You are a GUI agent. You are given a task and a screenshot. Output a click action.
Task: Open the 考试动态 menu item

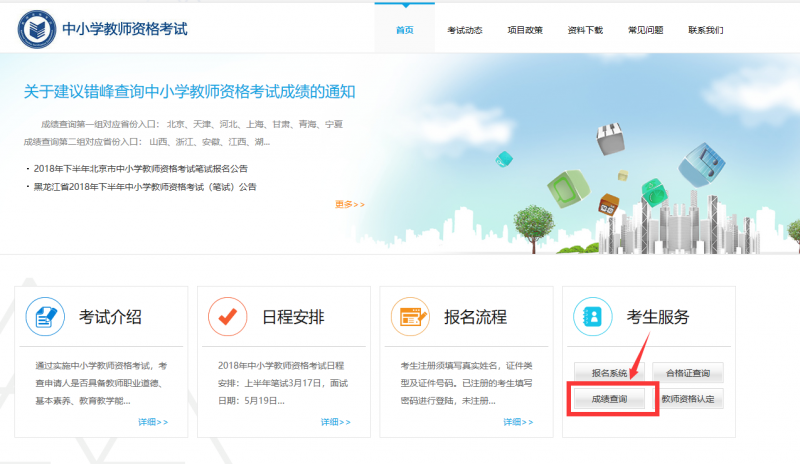tap(465, 30)
